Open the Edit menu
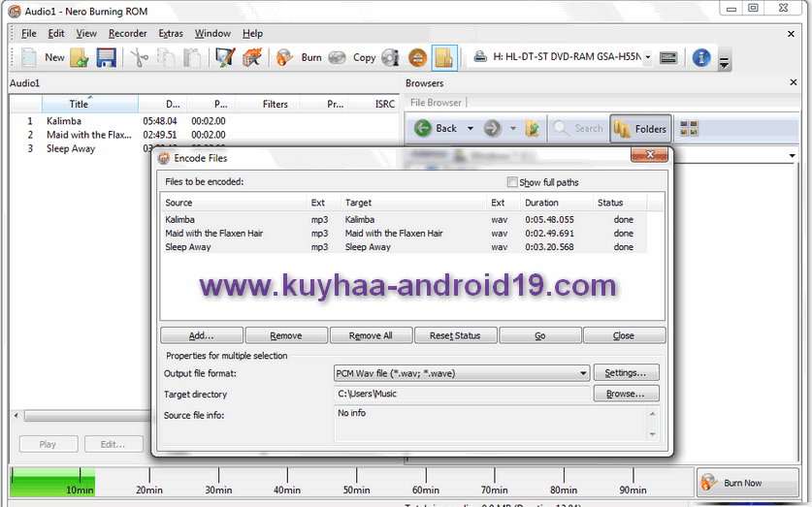Screen dimensions: 812x507 (x=56, y=34)
